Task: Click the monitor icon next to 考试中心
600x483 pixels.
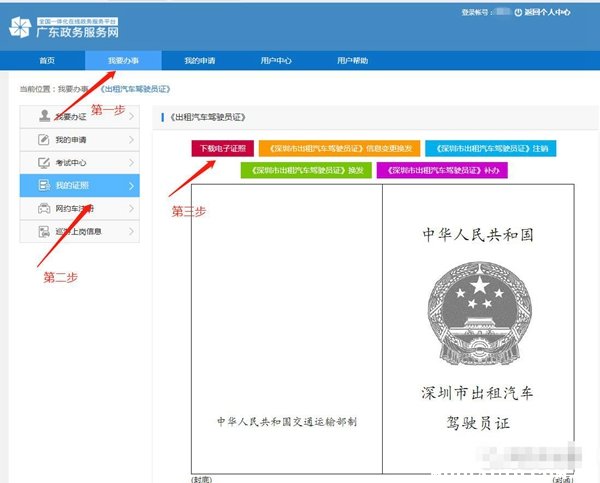Action: tap(44, 163)
